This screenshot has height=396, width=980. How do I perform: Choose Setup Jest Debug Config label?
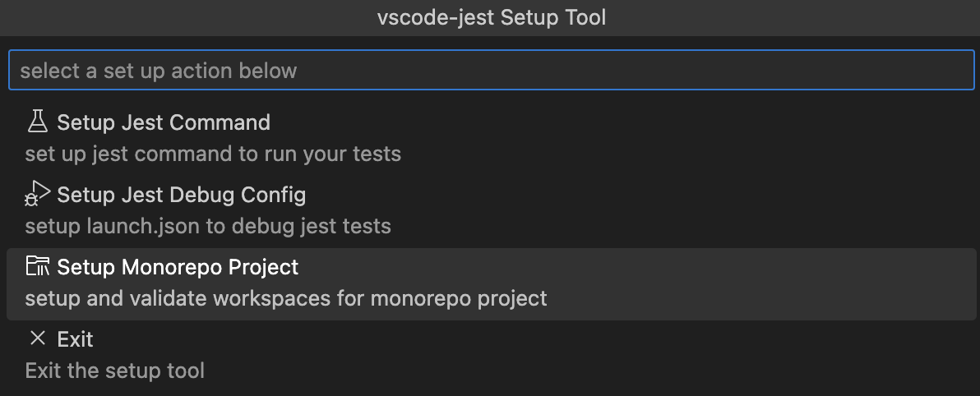pos(181,195)
